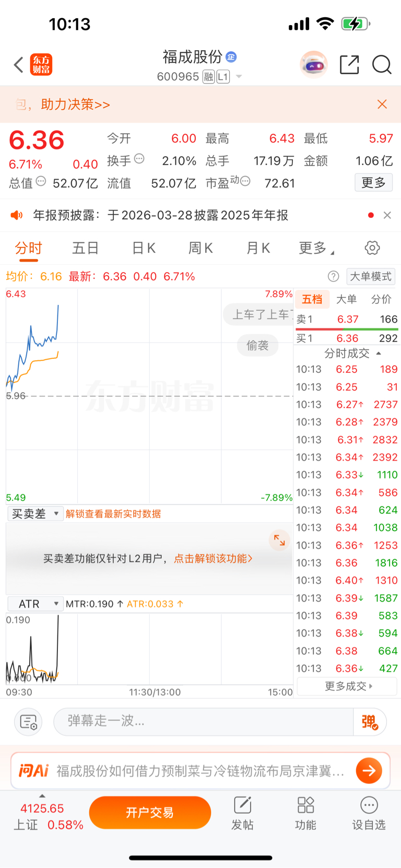401x868 pixels.
Task: Expand the 上证 index bar arrow
Action: point(42,796)
